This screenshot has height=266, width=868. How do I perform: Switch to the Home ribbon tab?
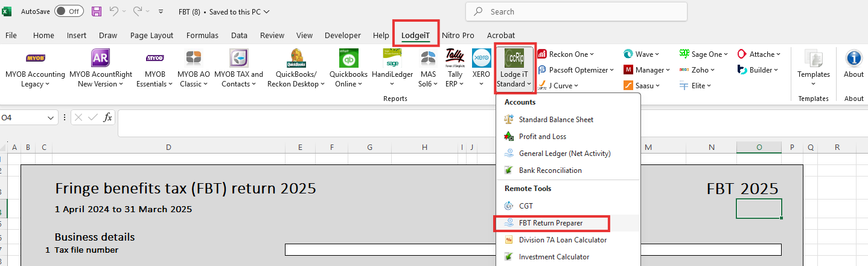click(43, 36)
